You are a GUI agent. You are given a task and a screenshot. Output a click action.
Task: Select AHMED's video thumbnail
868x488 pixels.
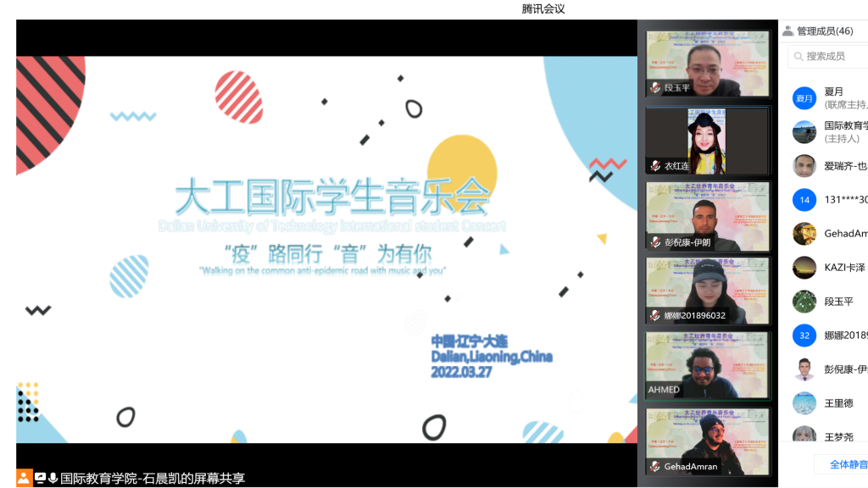[708, 365]
